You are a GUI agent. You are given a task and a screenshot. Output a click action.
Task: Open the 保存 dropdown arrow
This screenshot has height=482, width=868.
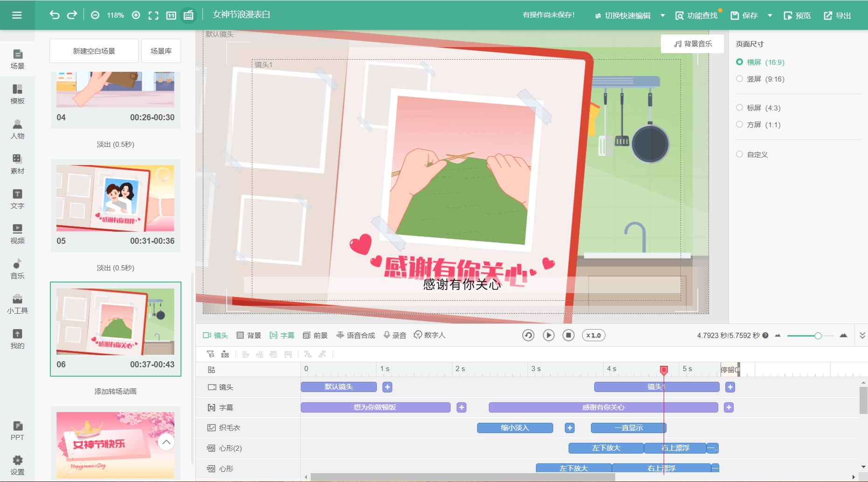pyautogui.click(x=770, y=15)
